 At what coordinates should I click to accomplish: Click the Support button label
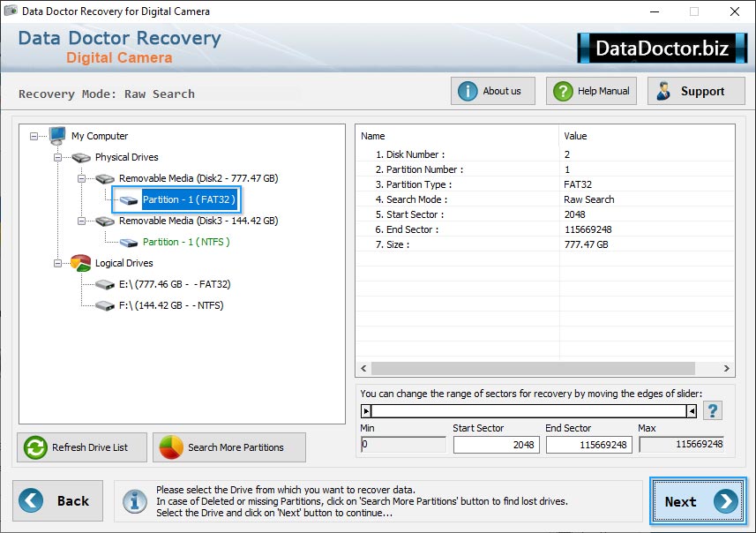tap(702, 91)
